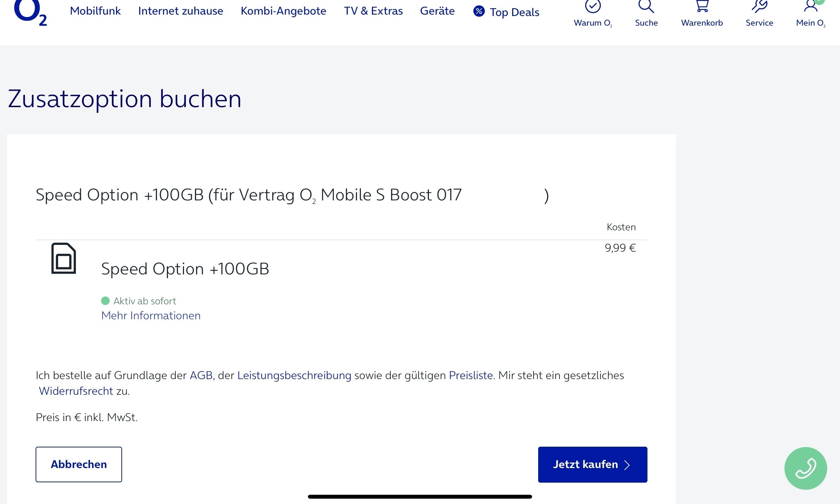Click the green Aktiv ab sofort status dot

[x=105, y=301]
